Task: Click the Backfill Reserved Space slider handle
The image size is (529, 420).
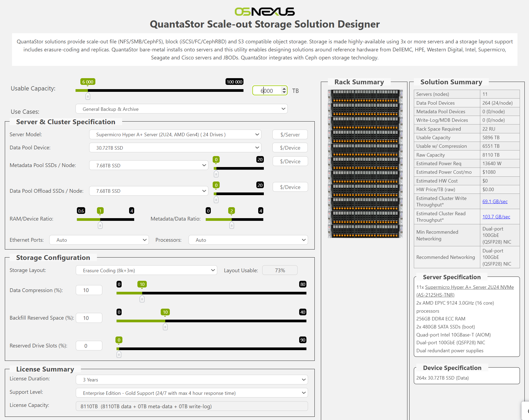Action: pyautogui.click(x=165, y=327)
